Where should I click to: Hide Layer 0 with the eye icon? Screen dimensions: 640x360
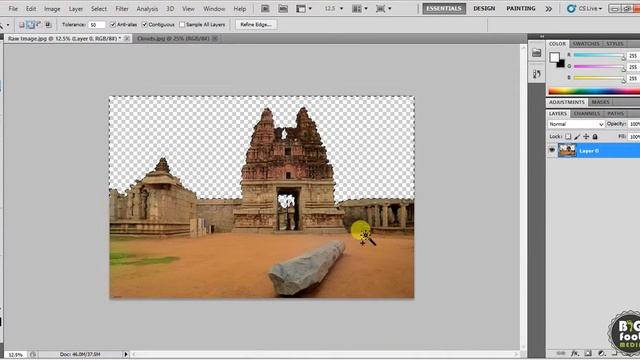(552, 150)
